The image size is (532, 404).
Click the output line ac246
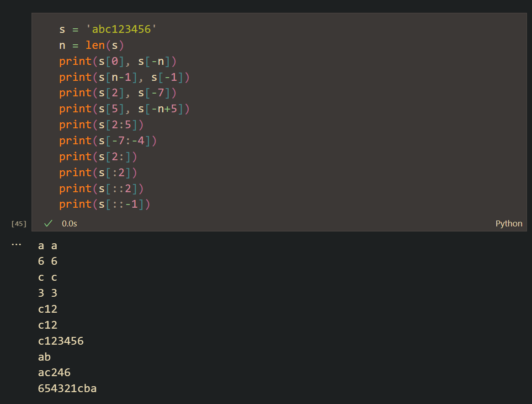coord(54,373)
